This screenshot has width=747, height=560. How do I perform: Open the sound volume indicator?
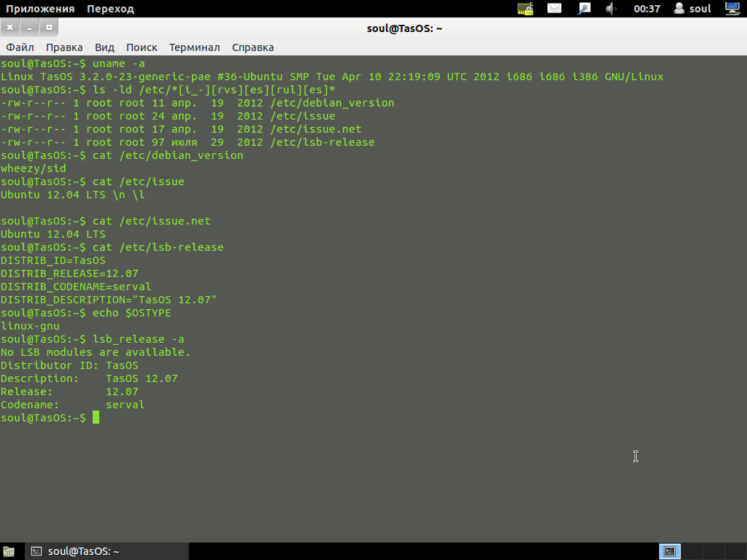611,9
